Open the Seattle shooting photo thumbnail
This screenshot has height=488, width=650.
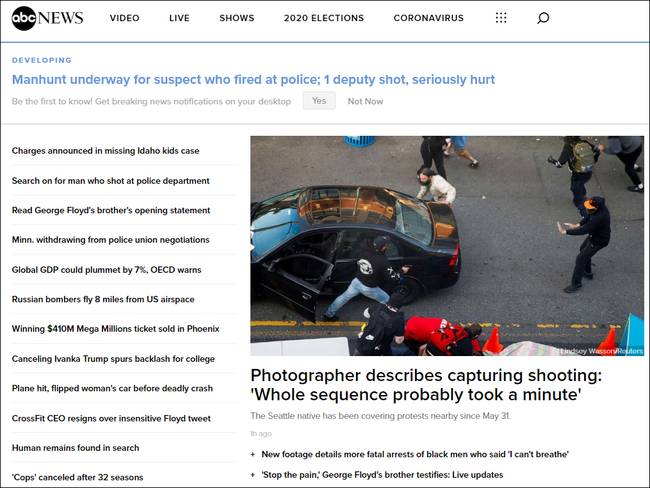click(x=447, y=245)
